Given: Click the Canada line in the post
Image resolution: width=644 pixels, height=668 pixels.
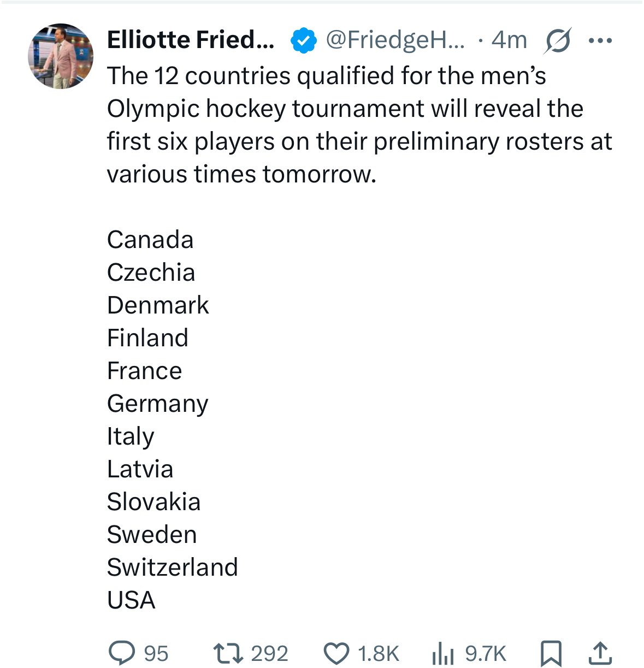Looking at the screenshot, I should 150,239.
